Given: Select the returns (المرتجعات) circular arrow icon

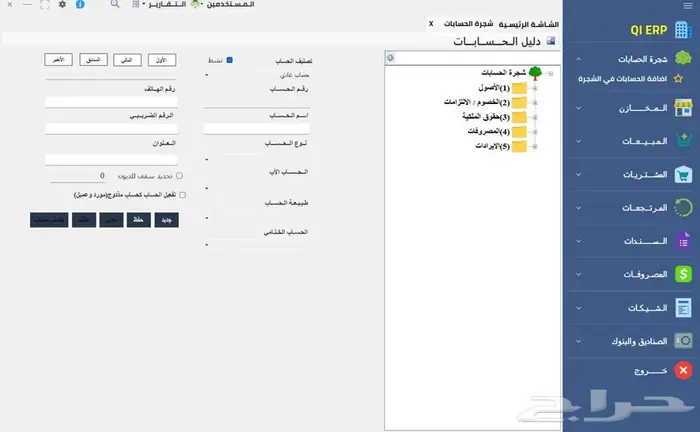Looking at the screenshot, I should tap(684, 207).
